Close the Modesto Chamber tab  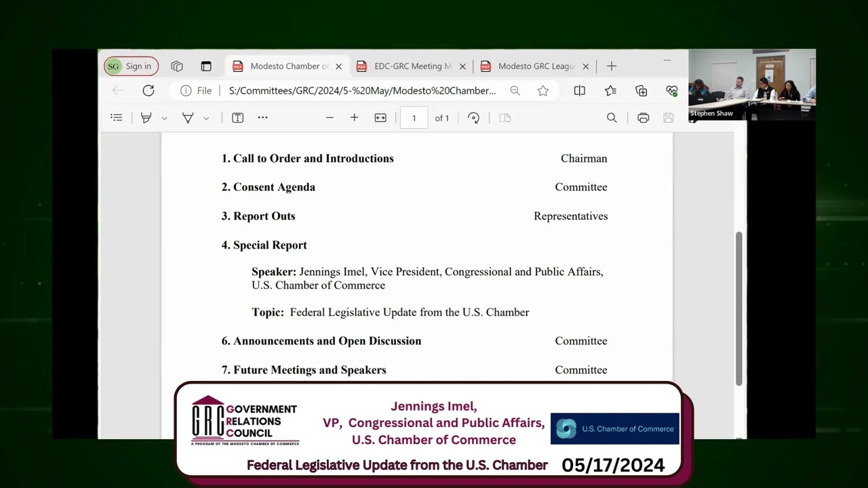click(338, 66)
